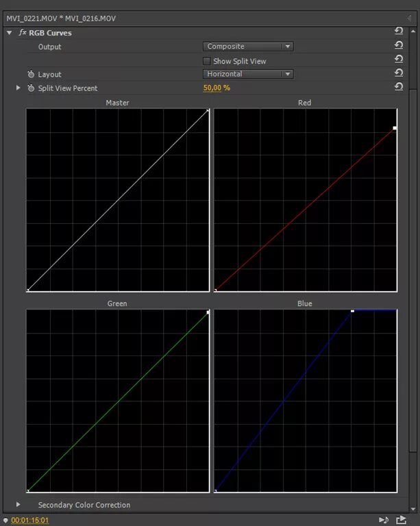Click the export frame icon

click(401, 520)
